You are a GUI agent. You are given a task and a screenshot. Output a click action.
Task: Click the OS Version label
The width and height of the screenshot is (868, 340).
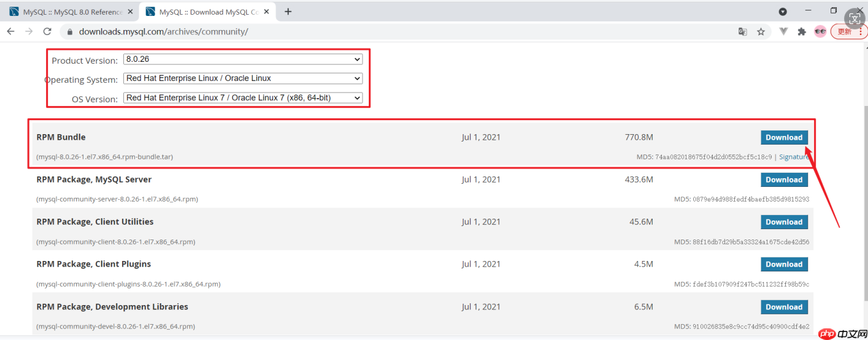pos(94,99)
